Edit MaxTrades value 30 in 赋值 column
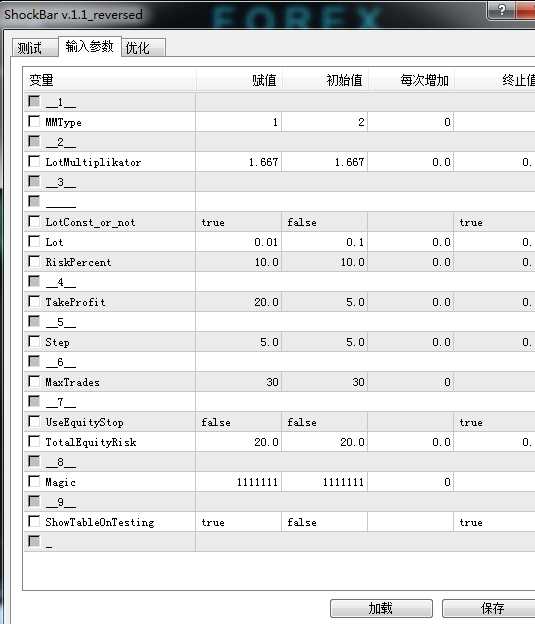 239,382
